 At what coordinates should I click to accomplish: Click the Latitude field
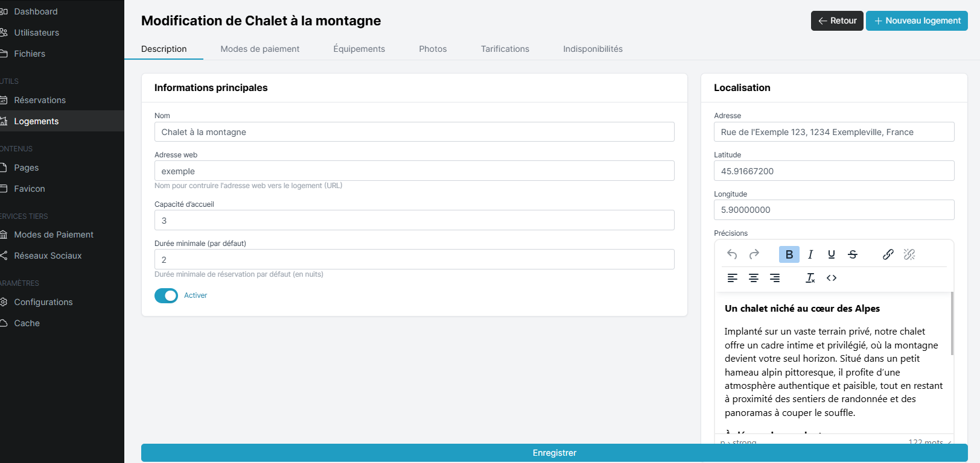pyautogui.click(x=834, y=171)
